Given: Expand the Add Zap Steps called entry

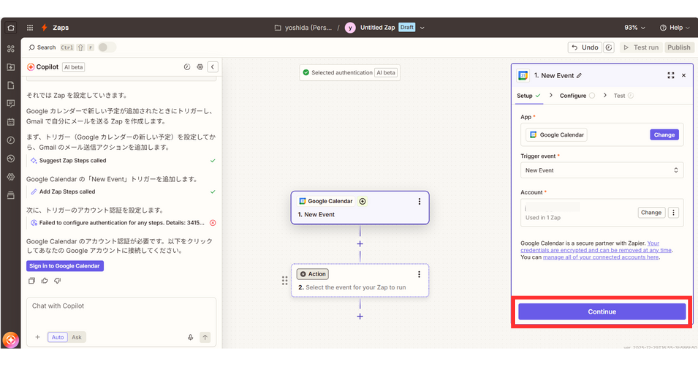Looking at the screenshot, I should (121, 192).
